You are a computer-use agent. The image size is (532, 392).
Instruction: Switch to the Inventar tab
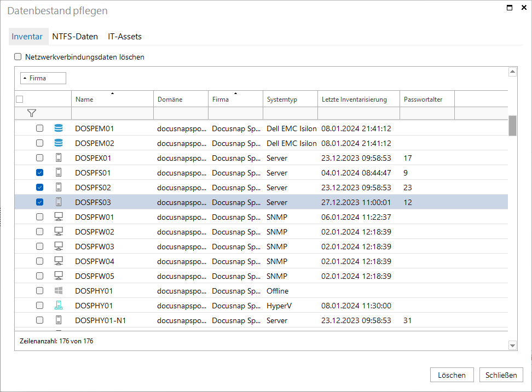pyautogui.click(x=27, y=36)
